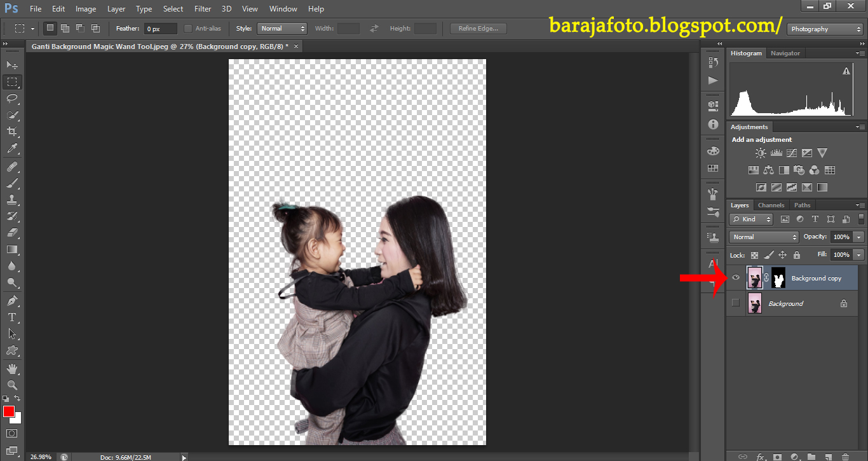Open the tool preset picker arrow
This screenshot has width=868, height=461.
click(33, 29)
